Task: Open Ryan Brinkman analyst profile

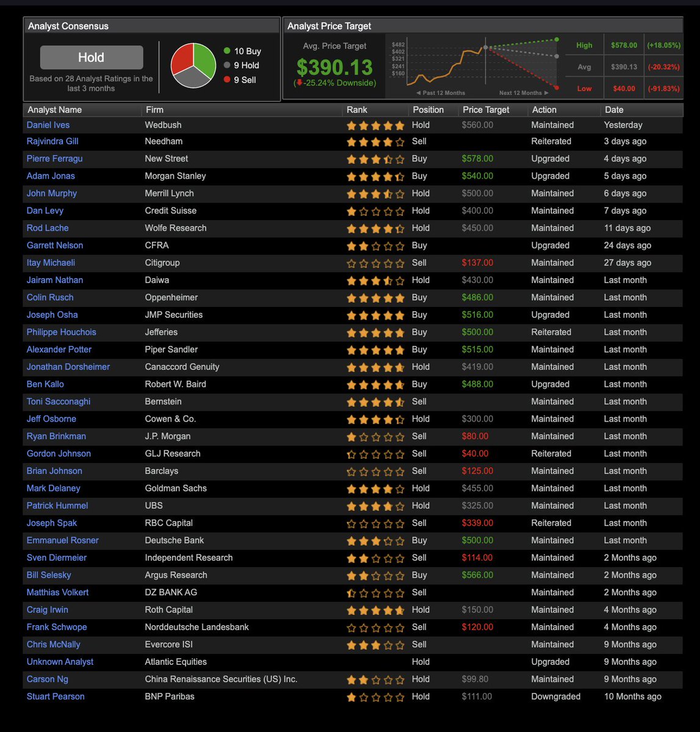Action: [56, 437]
